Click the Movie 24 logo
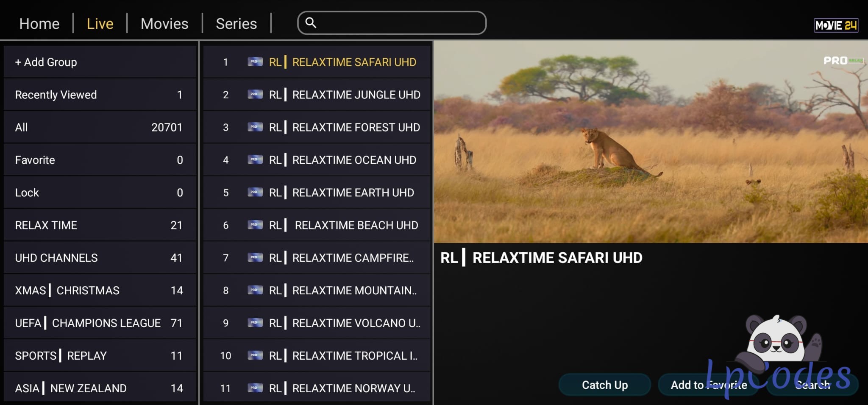 pyautogui.click(x=836, y=25)
